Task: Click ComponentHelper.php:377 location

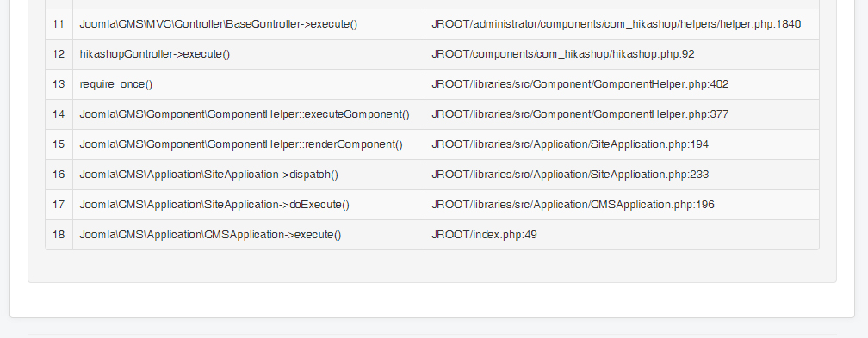Action: pos(580,114)
